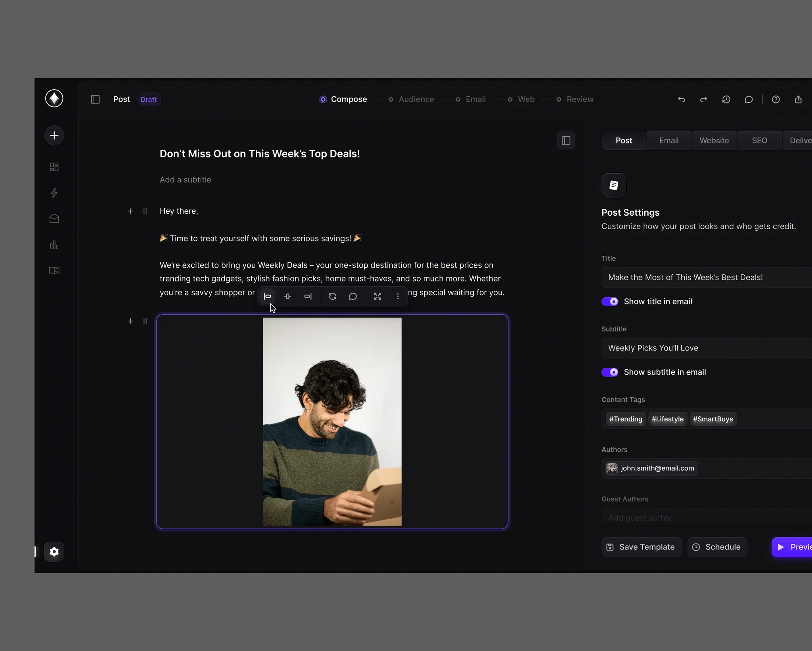Open version history clock icon

(x=726, y=100)
